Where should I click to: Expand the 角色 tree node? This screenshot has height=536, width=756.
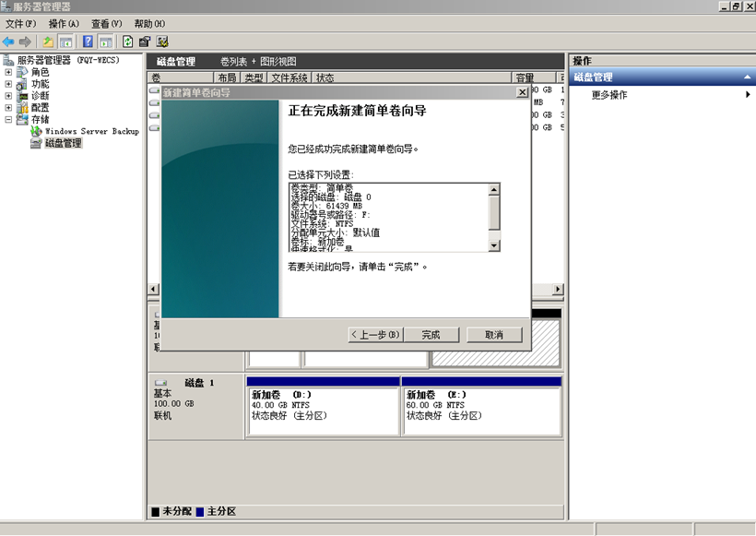[x=8, y=72]
